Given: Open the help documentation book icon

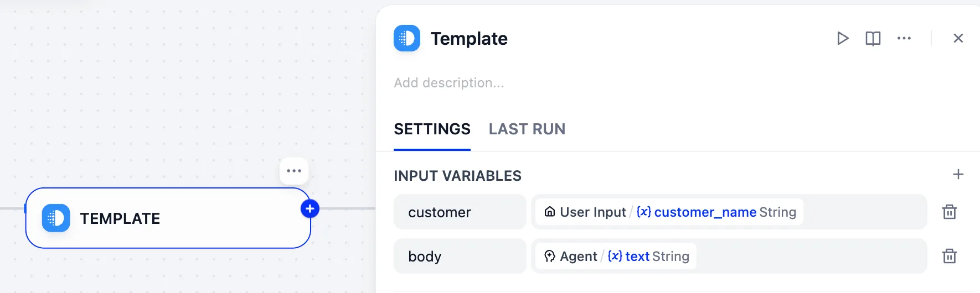Looking at the screenshot, I should tap(873, 38).
